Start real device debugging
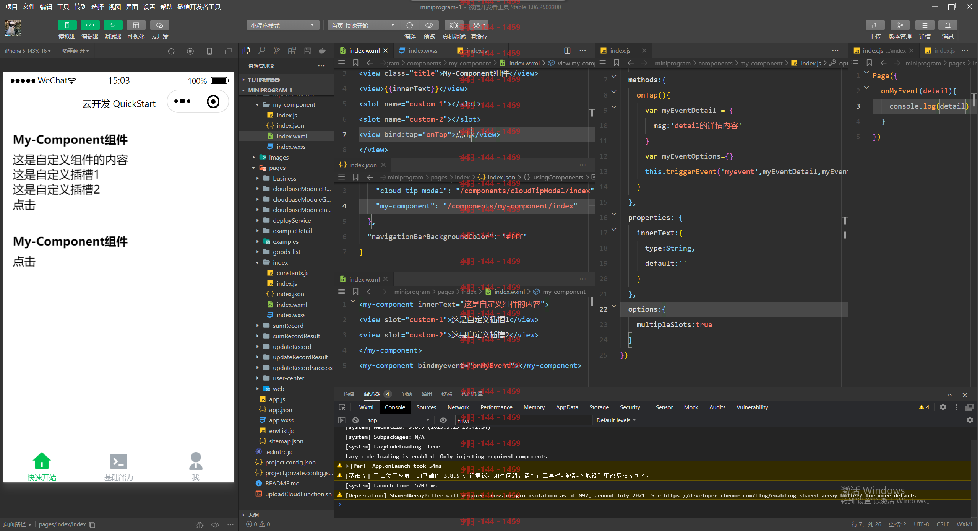The image size is (980, 531). 454,25
